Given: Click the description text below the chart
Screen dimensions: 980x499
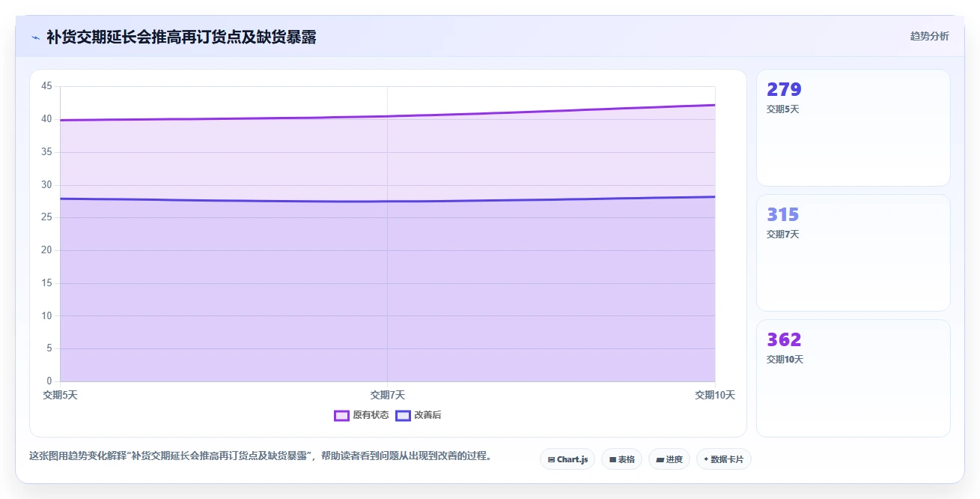Looking at the screenshot, I should [261, 456].
